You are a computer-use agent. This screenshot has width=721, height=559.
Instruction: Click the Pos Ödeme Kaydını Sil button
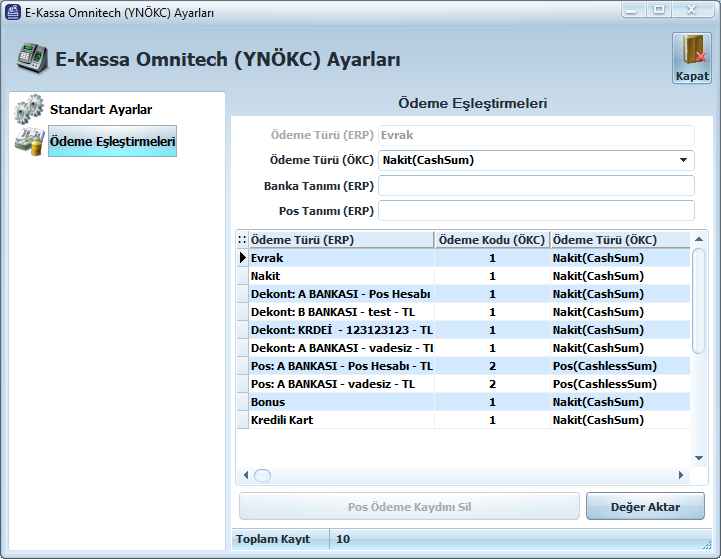(x=409, y=507)
